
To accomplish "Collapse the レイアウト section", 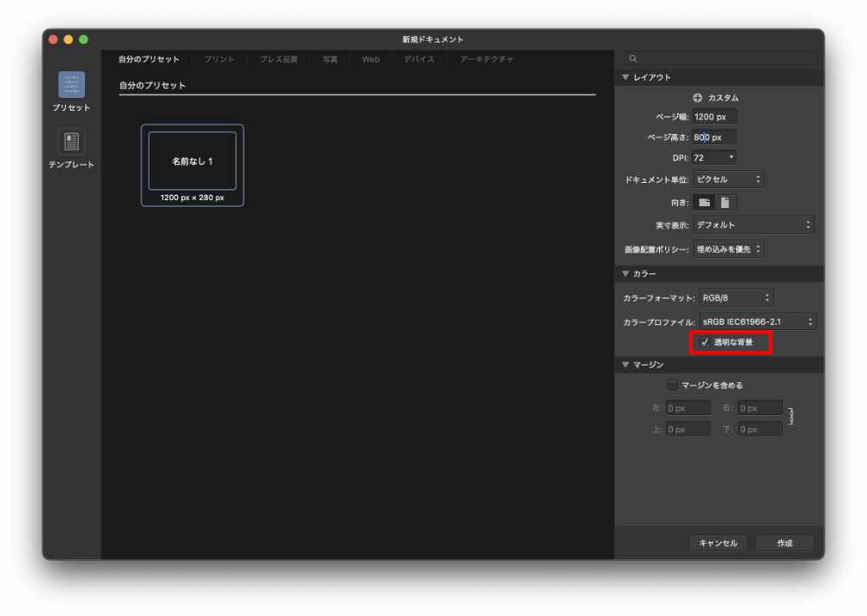I will coord(626,77).
